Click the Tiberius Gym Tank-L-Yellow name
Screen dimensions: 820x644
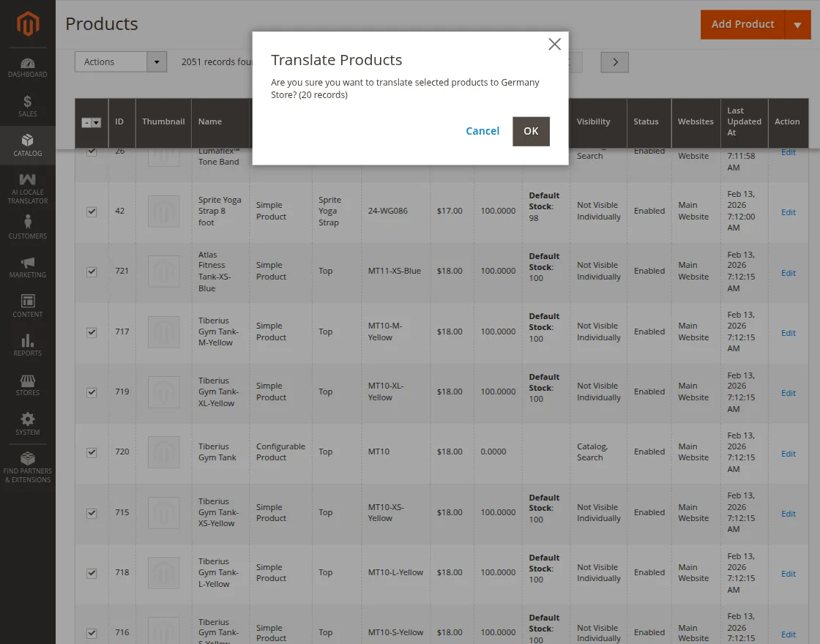tap(219, 572)
